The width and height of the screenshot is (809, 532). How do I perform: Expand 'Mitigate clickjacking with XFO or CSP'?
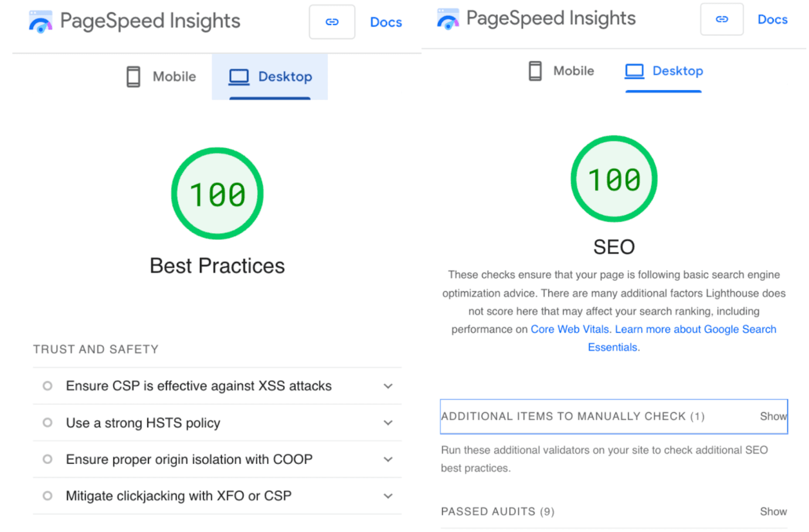coord(388,496)
